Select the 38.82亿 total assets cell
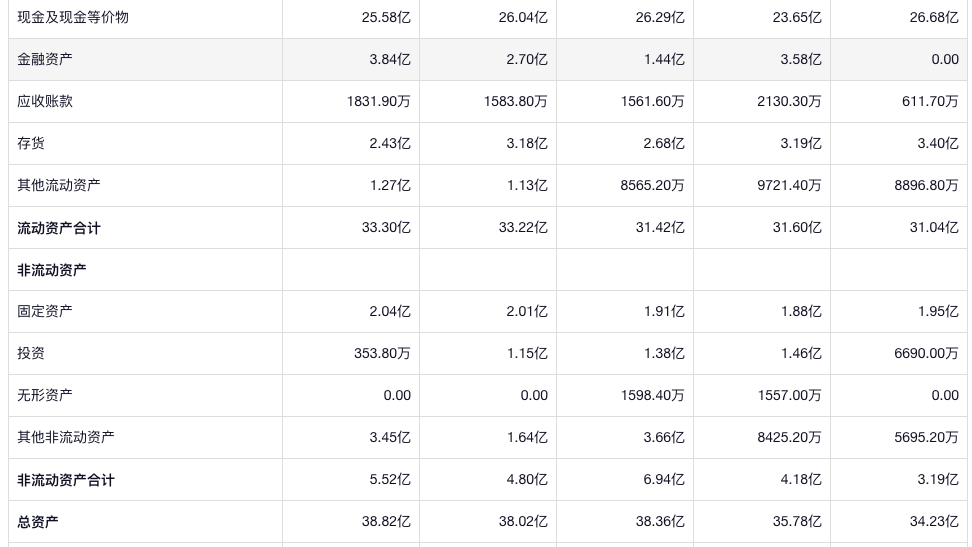 point(386,522)
